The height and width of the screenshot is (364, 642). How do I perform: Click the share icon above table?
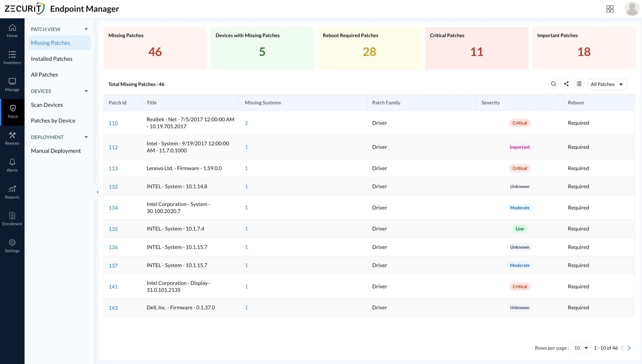point(566,84)
